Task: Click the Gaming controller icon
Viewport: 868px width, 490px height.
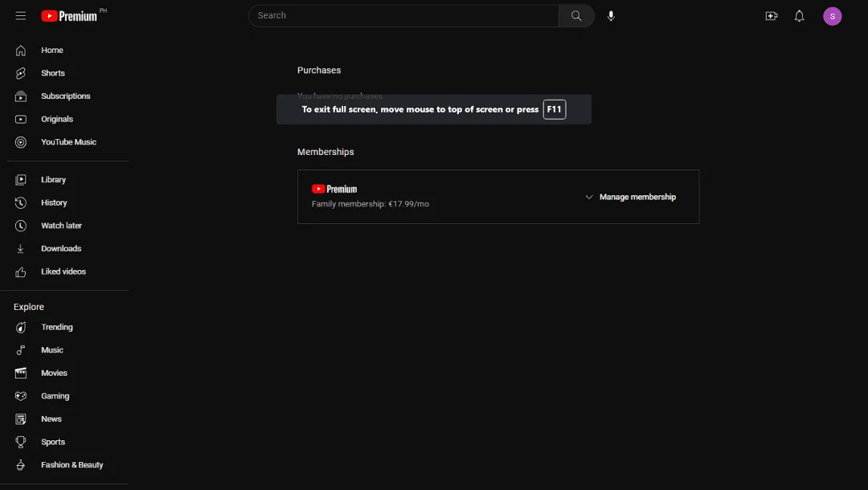Action: click(20, 396)
